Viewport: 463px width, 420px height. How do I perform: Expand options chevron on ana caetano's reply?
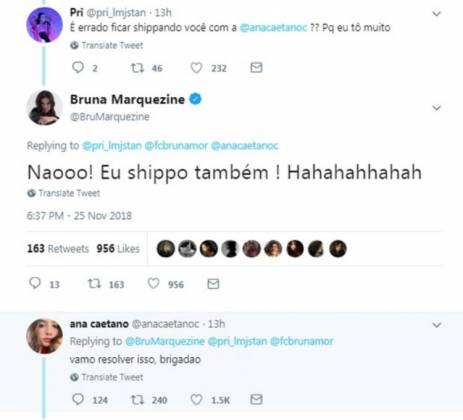(437, 325)
